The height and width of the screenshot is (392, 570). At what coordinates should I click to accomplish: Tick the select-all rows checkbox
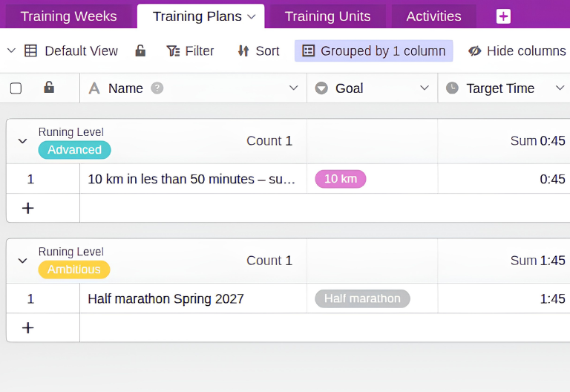pos(16,88)
